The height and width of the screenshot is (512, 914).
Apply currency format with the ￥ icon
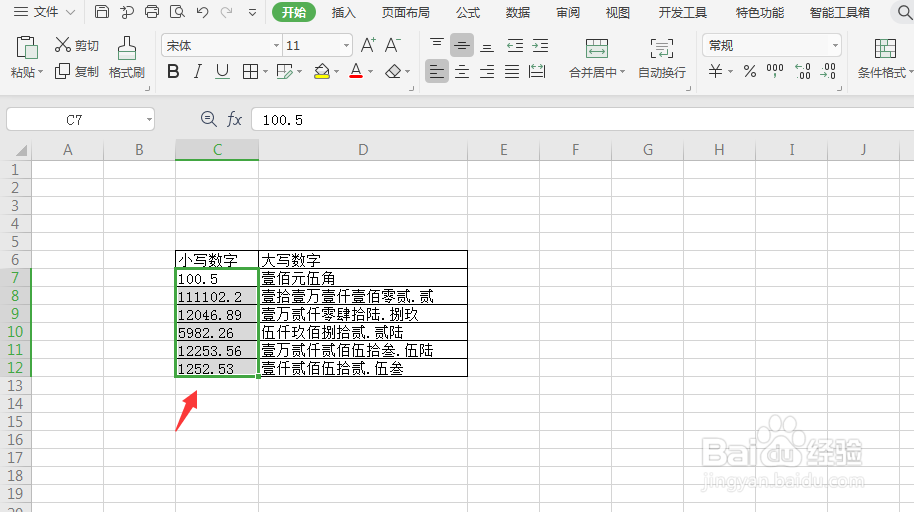click(715, 72)
